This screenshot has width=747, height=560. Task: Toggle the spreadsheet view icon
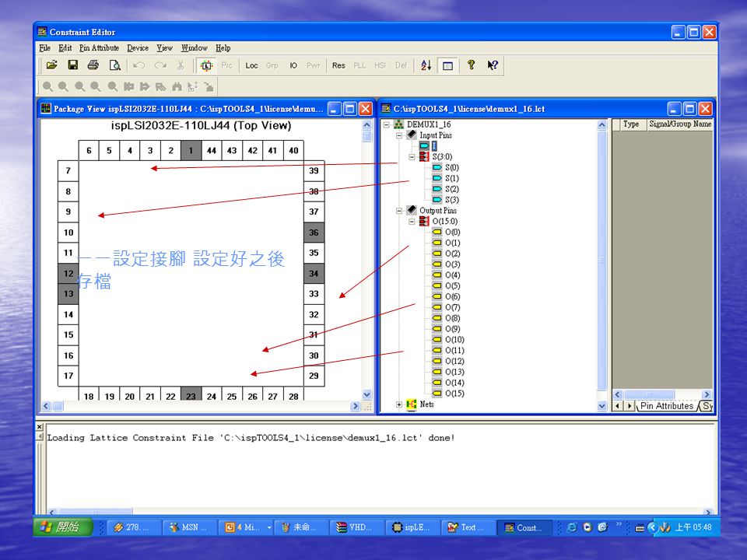(447, 65)
